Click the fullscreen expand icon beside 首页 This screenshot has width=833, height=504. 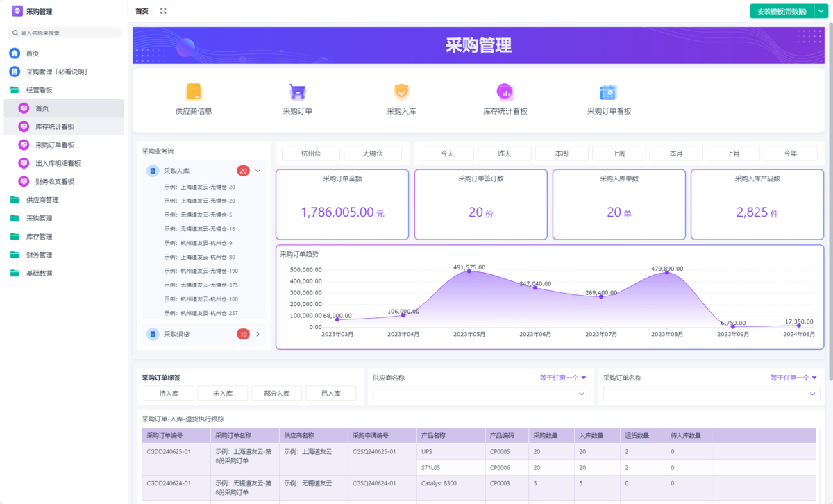(x=163, y=11)
